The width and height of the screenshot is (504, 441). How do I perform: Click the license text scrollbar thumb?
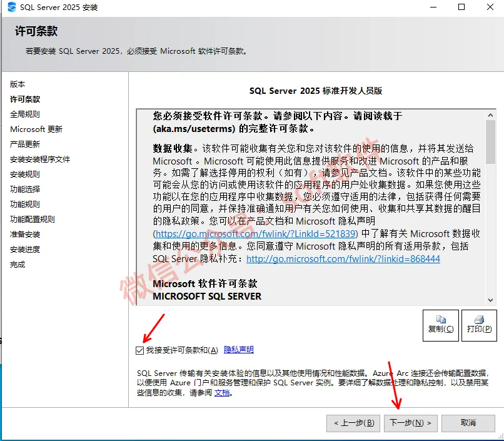(490, 142)
